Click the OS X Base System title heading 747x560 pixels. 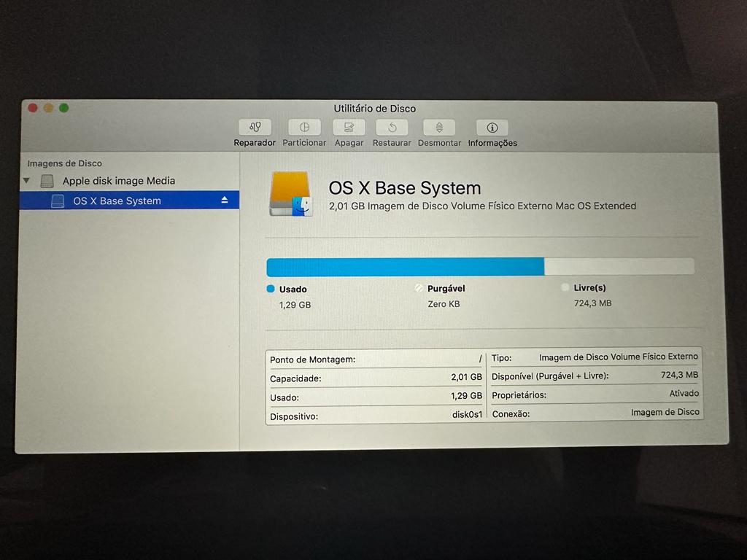pyautogui.click(x=404, y=188)
